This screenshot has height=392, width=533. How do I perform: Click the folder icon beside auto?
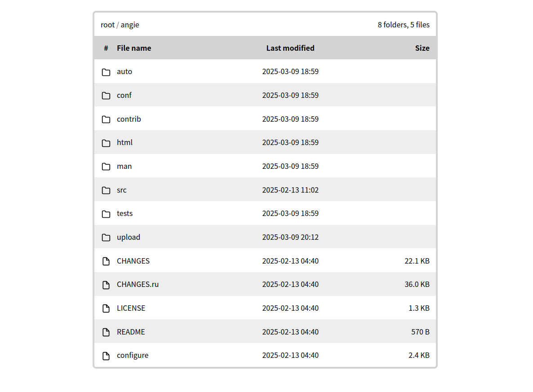click(x=106, y=72)
